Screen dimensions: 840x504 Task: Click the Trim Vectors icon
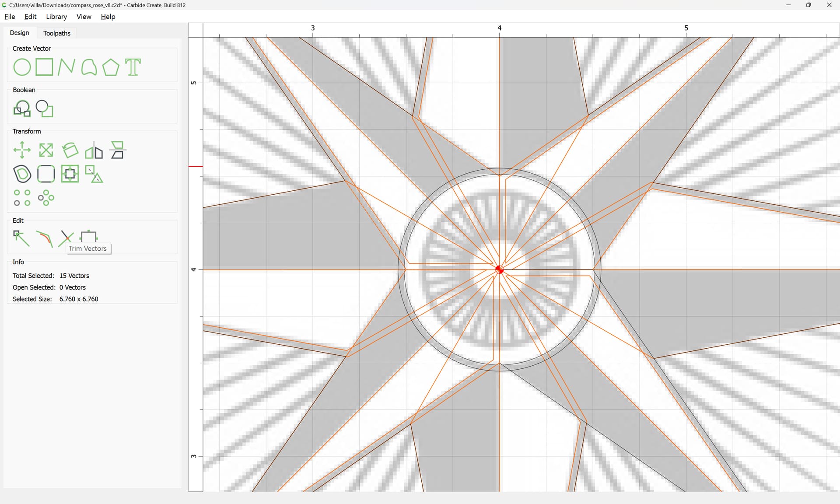click(x=66, y=238)
